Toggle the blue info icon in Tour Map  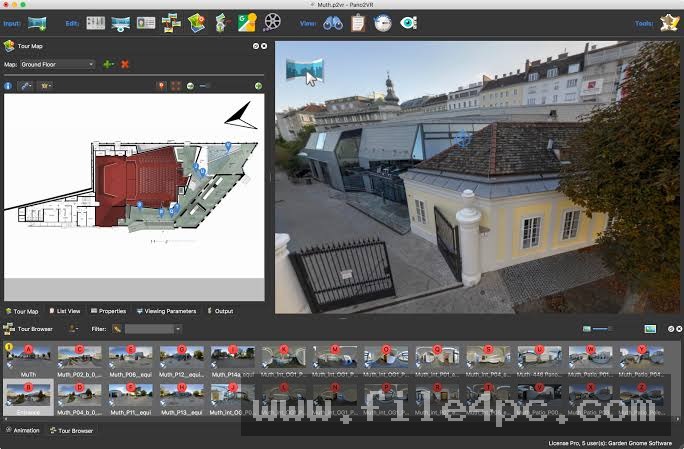pyautogui.click(x=8, y=86)
